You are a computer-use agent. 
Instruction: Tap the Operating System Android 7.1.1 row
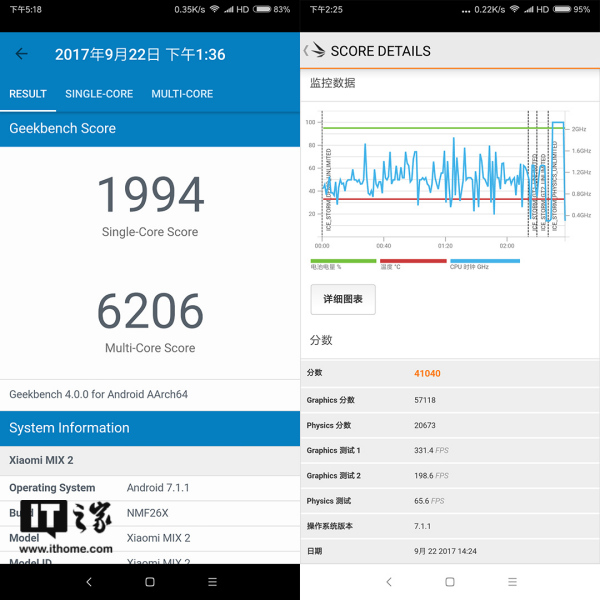pyautogui.click(x=150, y=488)
